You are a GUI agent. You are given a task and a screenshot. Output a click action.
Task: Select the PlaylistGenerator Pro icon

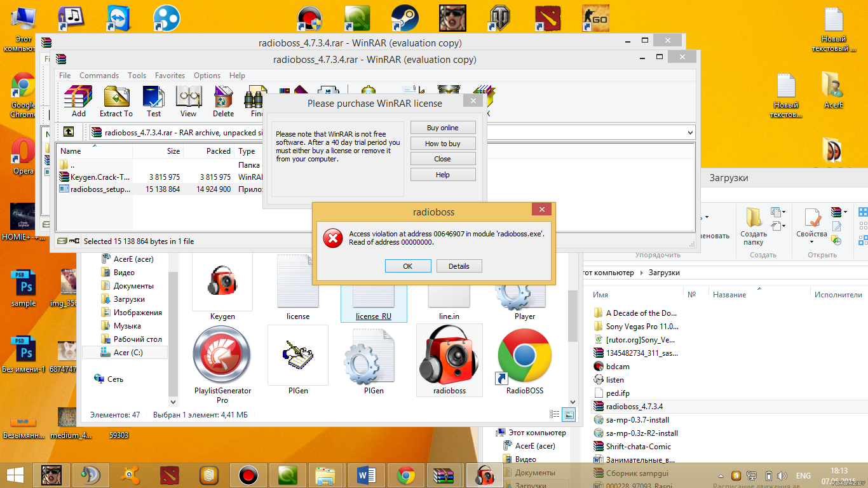(x=222, y=365)
